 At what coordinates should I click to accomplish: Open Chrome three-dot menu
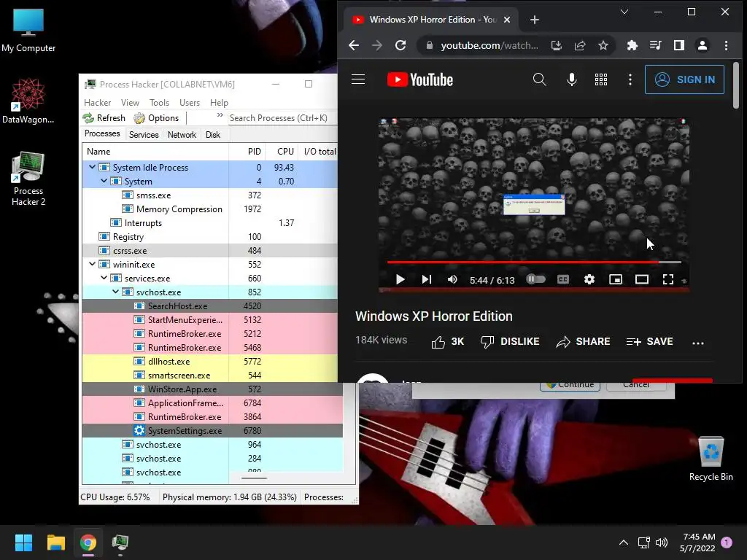(x=726, y=45)
